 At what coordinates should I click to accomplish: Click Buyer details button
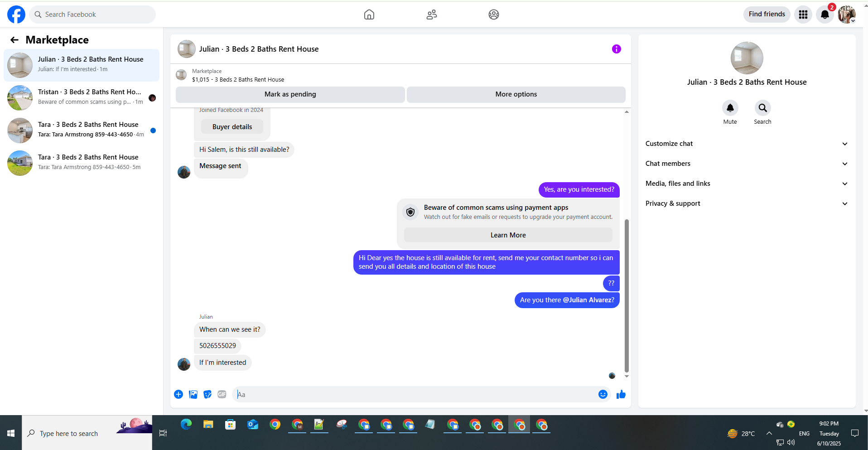click(232, 127)
